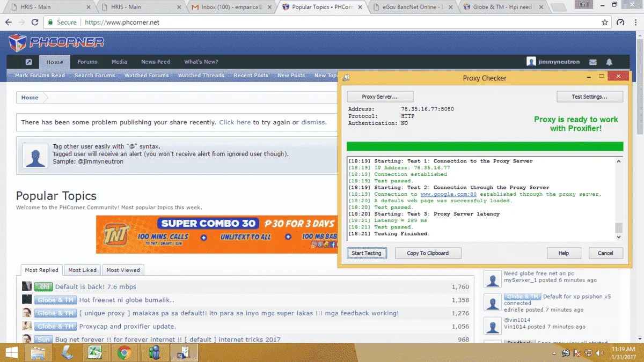Click the dismiss link in the notice
The width and height of the screenshot is (644, 362).
click(313, 122)
